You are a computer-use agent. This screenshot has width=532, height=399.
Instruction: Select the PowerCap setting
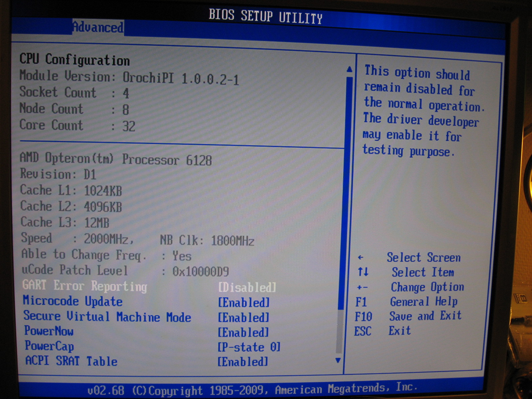[50, 346]
